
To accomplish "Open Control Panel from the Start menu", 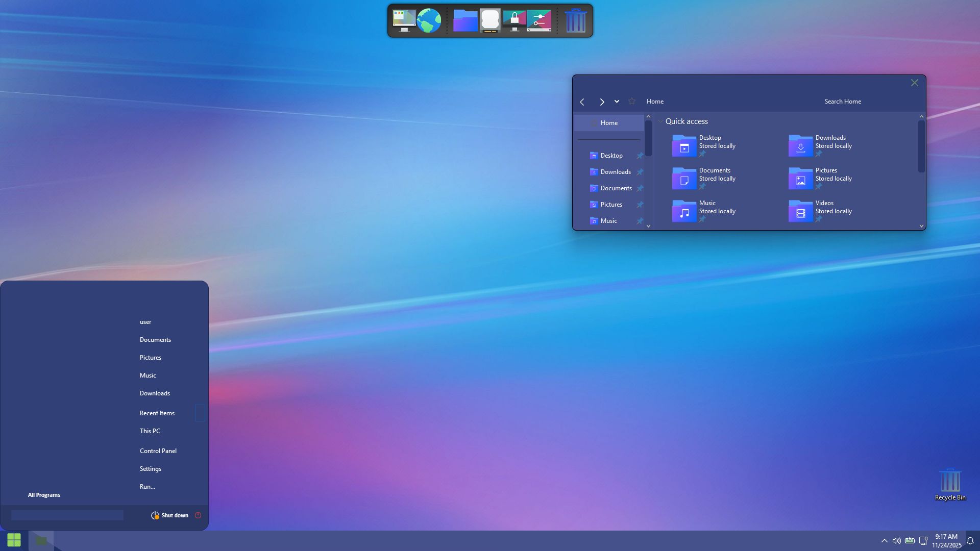I will pos(158,451).
